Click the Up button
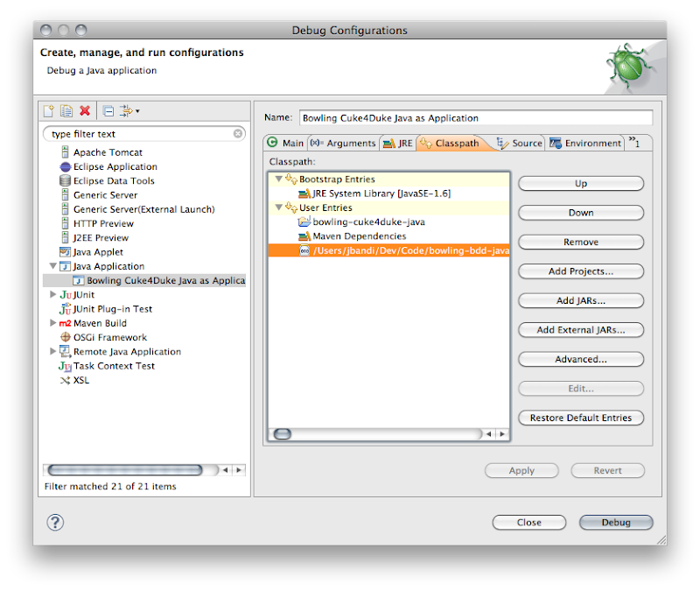The image size is (700, 591). click(x=581, y=184)
